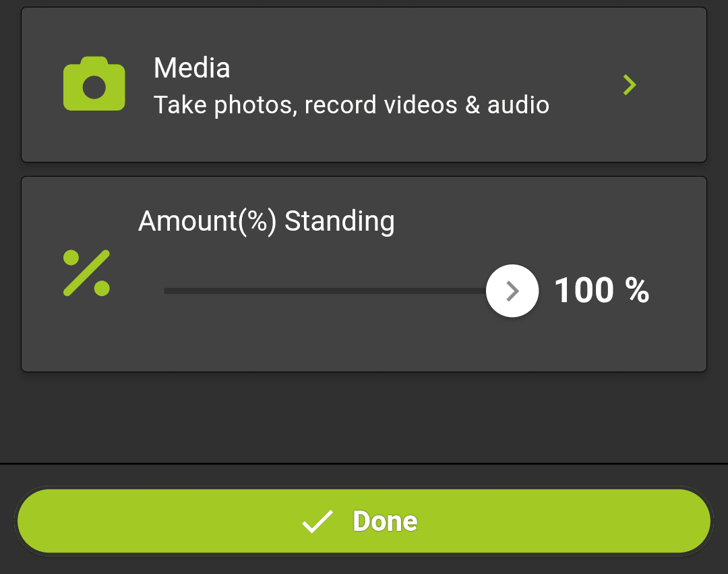Click the arrow inside the slider handle
This screenshot has width=728, height=574.
pos(513,291)
